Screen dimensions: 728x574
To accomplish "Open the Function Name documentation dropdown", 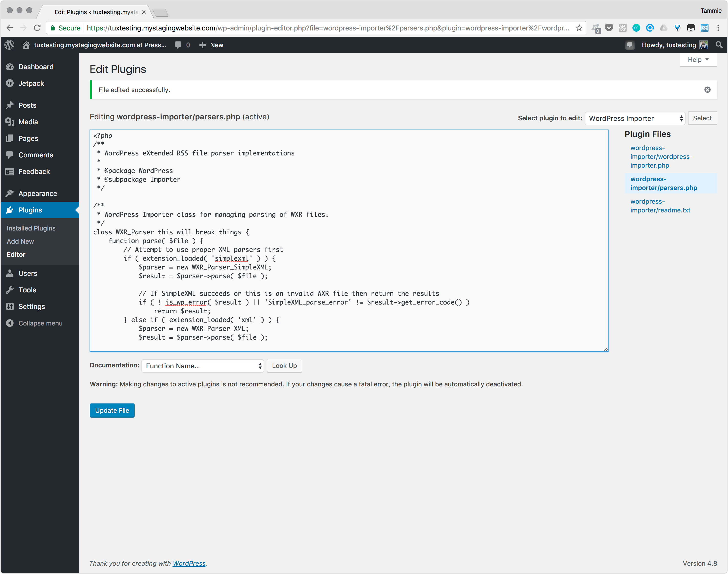I will coord(202,366).
